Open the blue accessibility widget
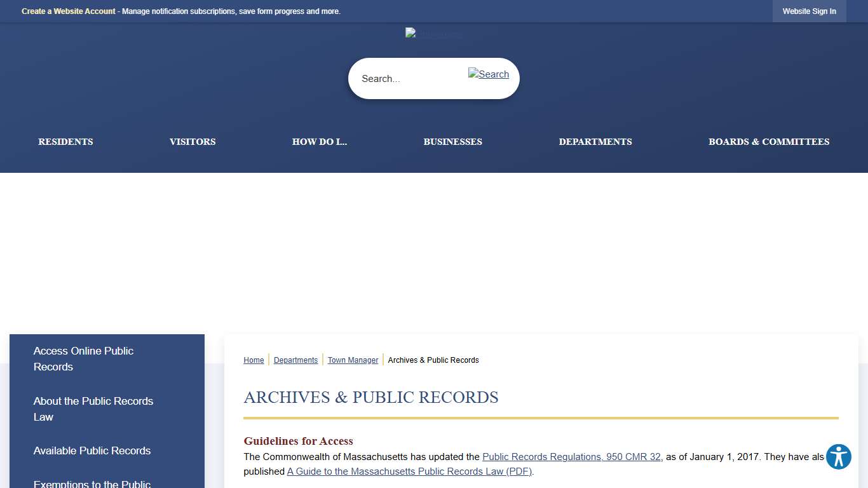868x488 pixels. coord(838,457)
